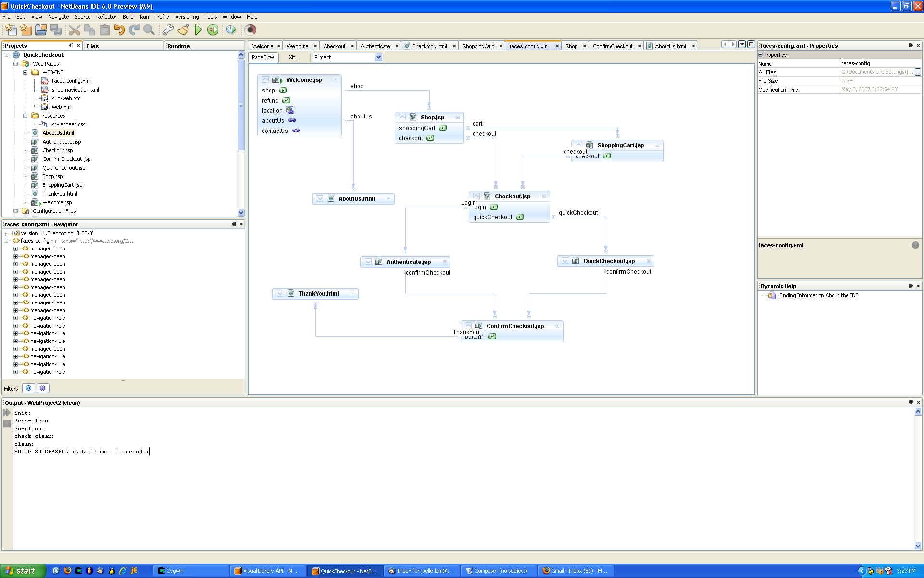Screen dimensions: 924x578
Task: Collapse the WEB-INF folder
Action: click(x=26, y=72)
